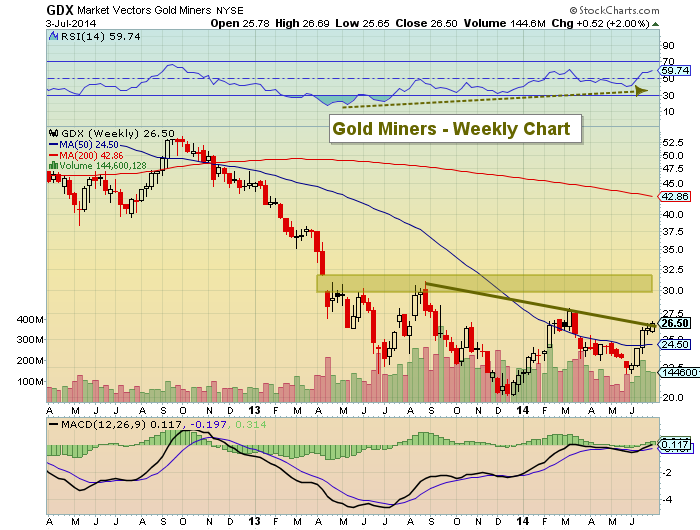Viewport: 700px width, 530px height.
Task: Click the 144600 volume tag on axis
Action: [679, 373]
